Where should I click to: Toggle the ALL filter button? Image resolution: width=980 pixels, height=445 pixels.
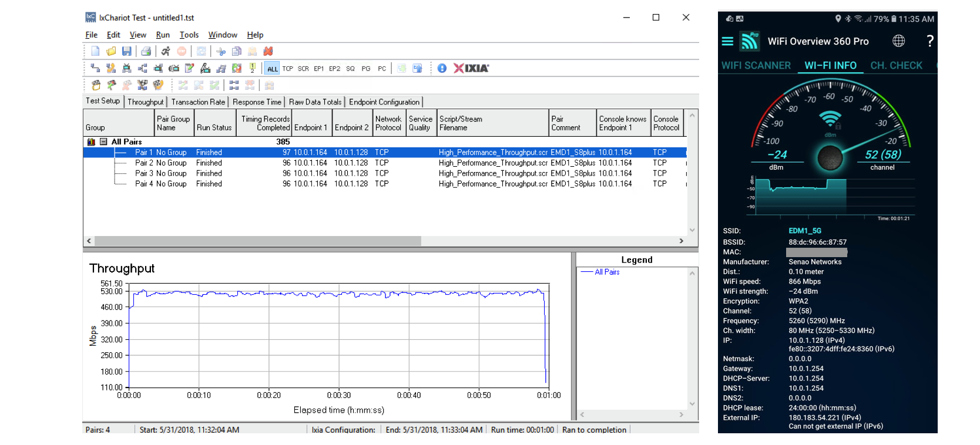[272, 69]
